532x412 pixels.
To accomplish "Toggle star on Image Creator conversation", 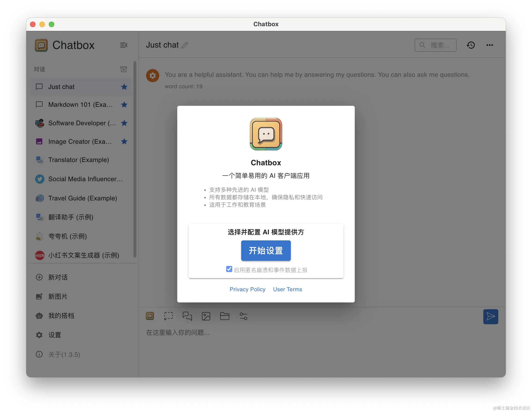I will click(124, 141).
